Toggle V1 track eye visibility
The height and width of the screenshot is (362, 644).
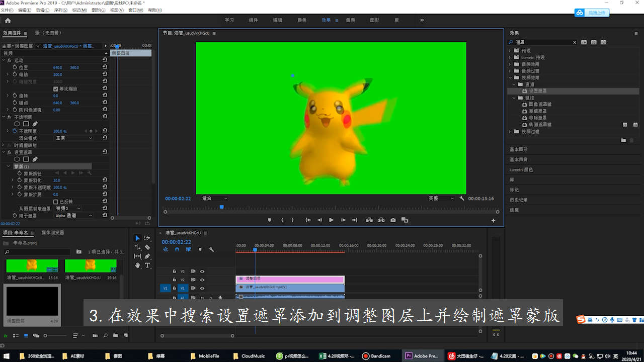point(202,288)
